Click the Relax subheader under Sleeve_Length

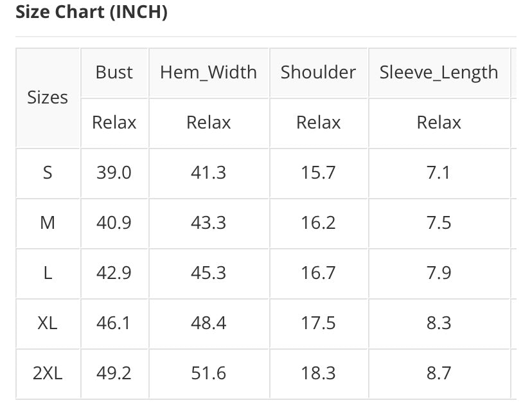439,122
